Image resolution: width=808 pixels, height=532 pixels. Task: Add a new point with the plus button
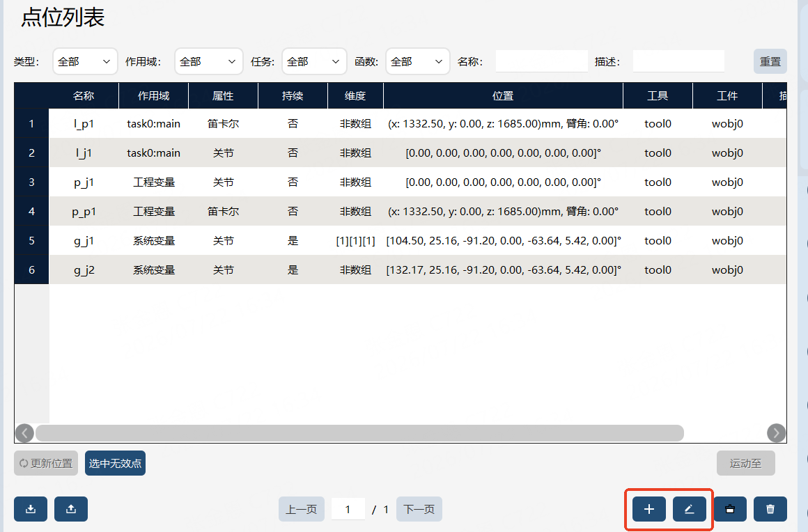648,509
